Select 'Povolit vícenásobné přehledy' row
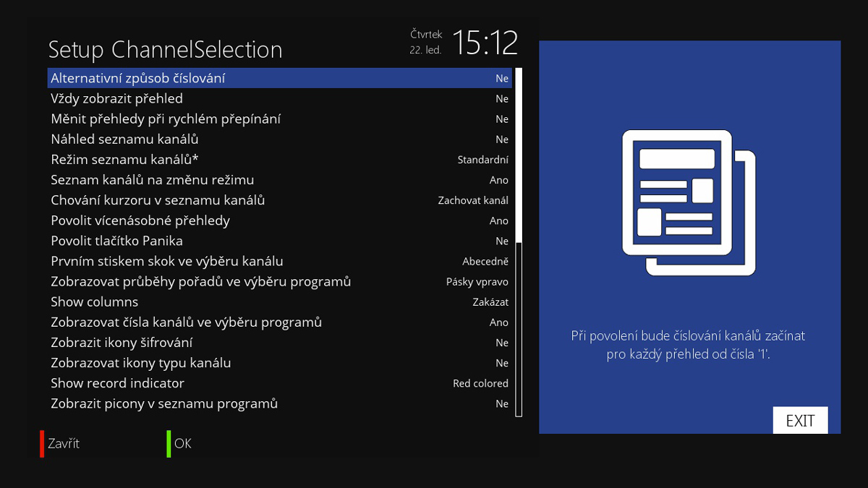The image size is (868, 488). click(x=280, y=221)
